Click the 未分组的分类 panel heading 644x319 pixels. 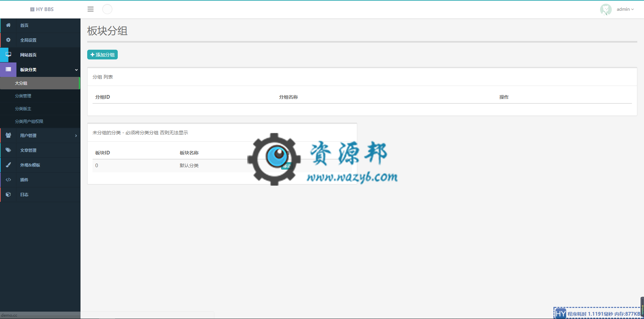pyautogui.click(x=140, y=133)
